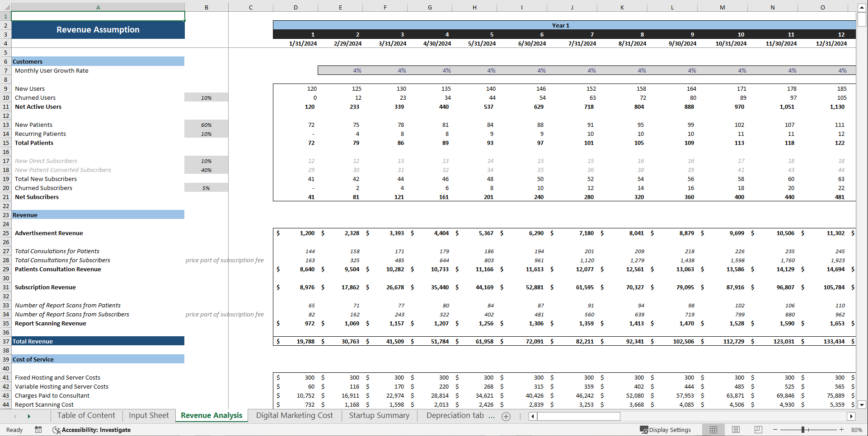Zoom out using the minus icon

tap(774, 430)
